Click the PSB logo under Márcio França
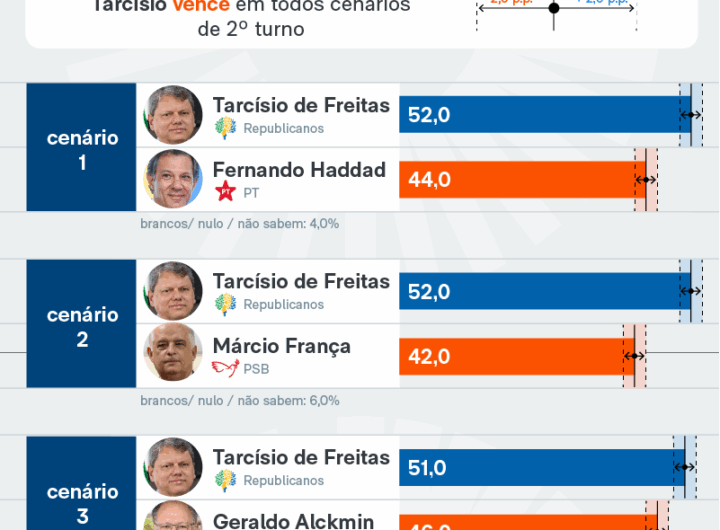 (225, 368)
